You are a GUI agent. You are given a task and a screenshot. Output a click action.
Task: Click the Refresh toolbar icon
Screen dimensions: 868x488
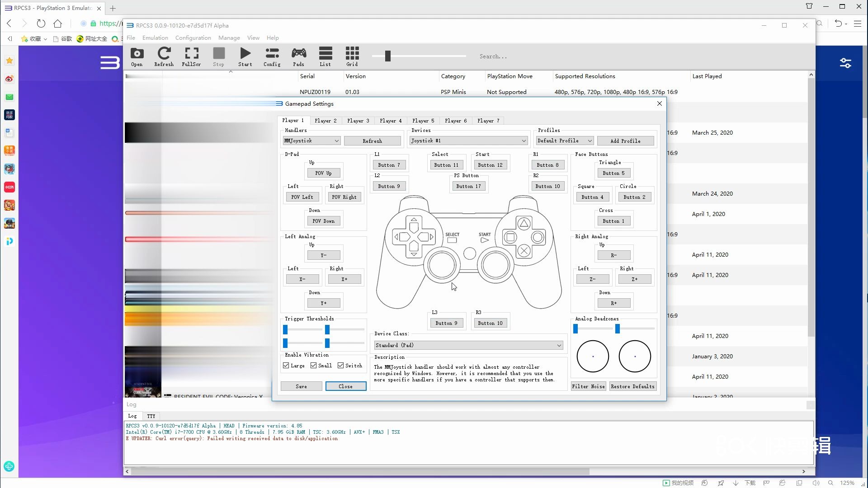[x=164, y=56]
